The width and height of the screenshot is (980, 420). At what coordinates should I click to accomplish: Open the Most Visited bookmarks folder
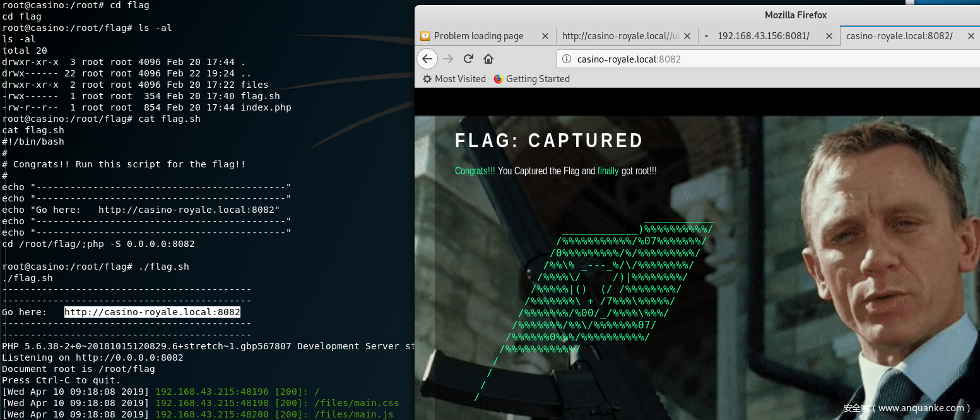point(454,79)
